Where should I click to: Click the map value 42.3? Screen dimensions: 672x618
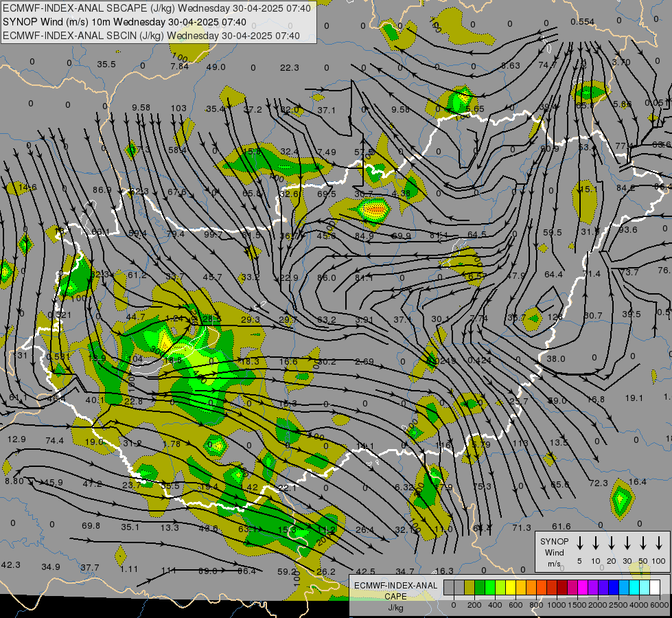[x=11, y=564]
